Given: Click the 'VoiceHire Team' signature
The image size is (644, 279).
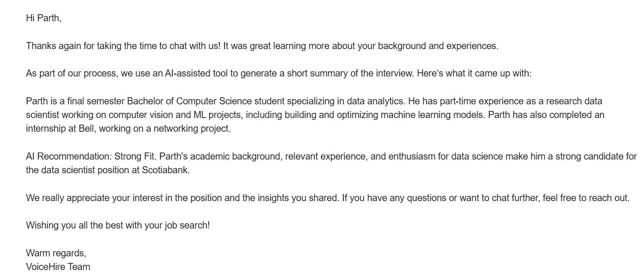Looking at the screenshot, I should pos(58,267).
